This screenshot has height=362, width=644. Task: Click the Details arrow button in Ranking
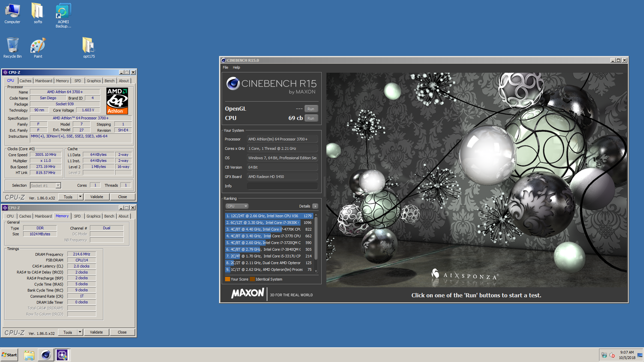pyautogui.click(x=315, y=206)
